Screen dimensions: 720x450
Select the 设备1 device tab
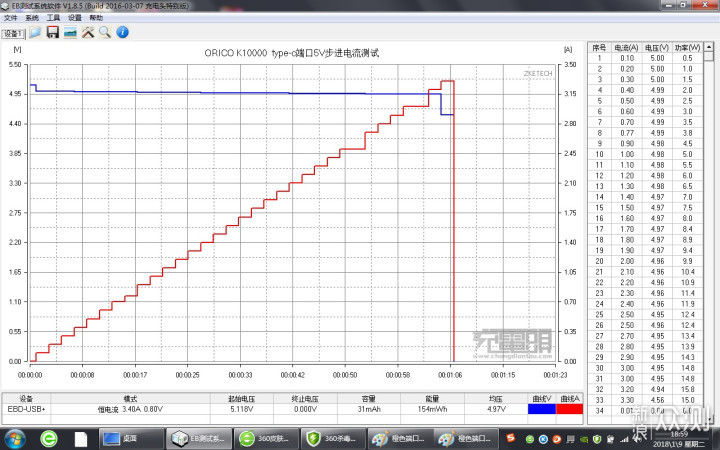pyautogui.click(x=13, y=33)
